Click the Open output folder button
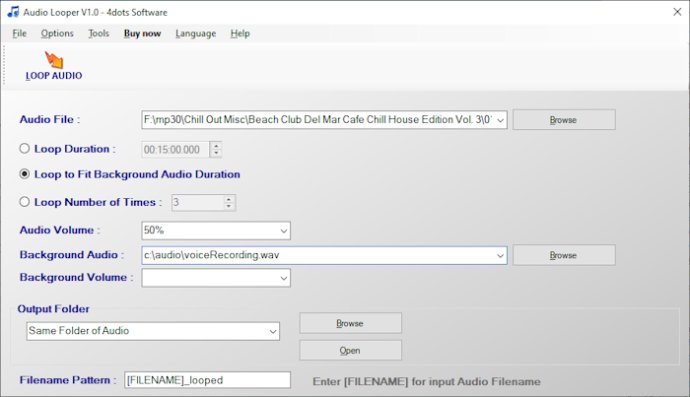The height and width of the screenshot is (397, 690). point(350,351)
